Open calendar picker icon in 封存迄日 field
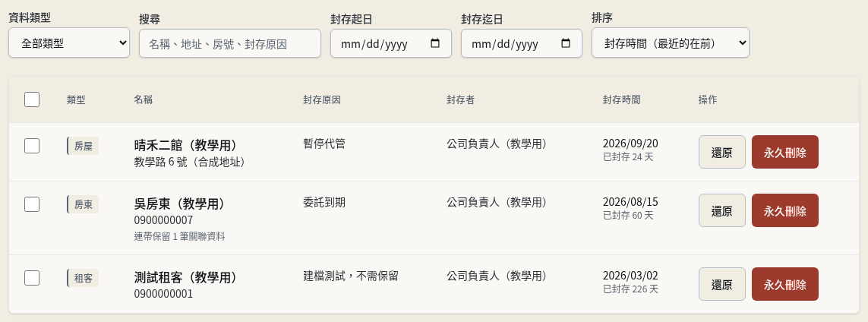 pos(566,43)
